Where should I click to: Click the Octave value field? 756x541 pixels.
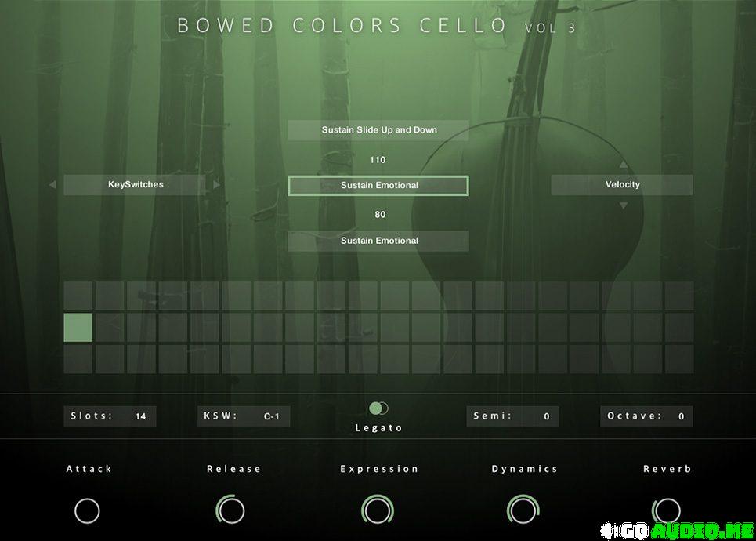click(x=681, y=416)
